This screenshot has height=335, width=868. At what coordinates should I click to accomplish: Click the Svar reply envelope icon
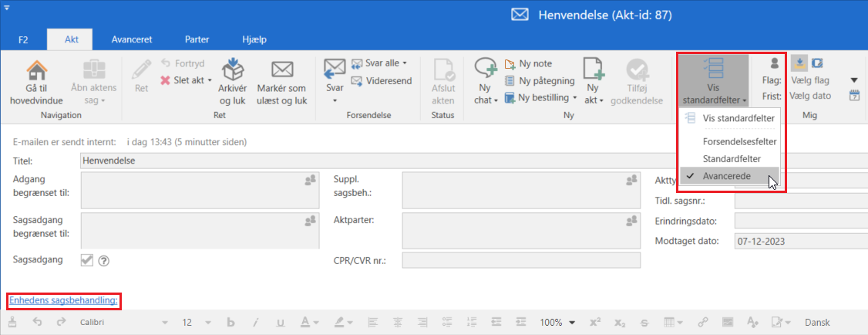tap(335, 69)
